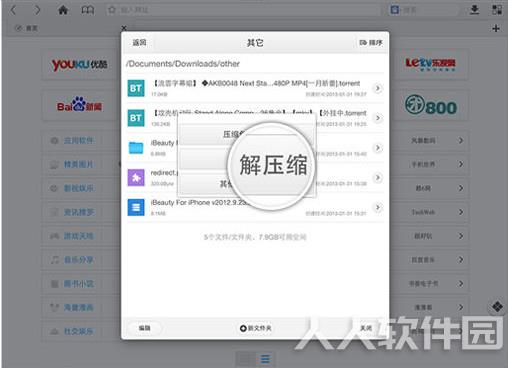The width and height of the screenshot is (508, 368).
Task: Tap the 返回 back button in dialog
Action: pos(139,43)
